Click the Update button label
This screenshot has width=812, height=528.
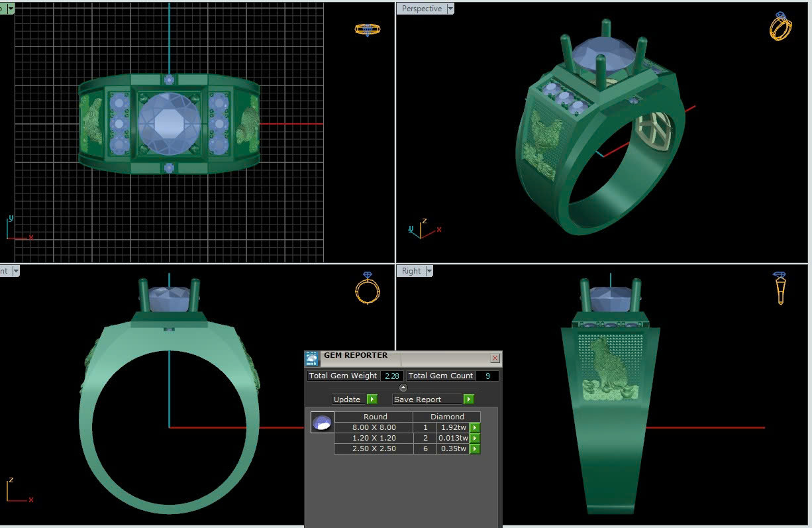point(347,399)
